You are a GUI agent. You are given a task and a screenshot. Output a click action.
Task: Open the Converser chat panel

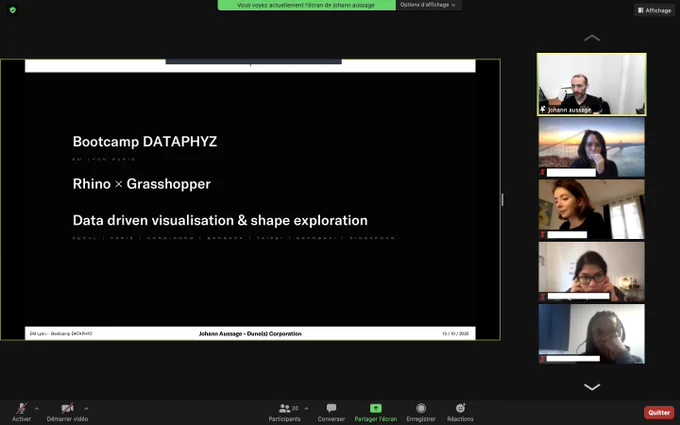pos(331,412)
